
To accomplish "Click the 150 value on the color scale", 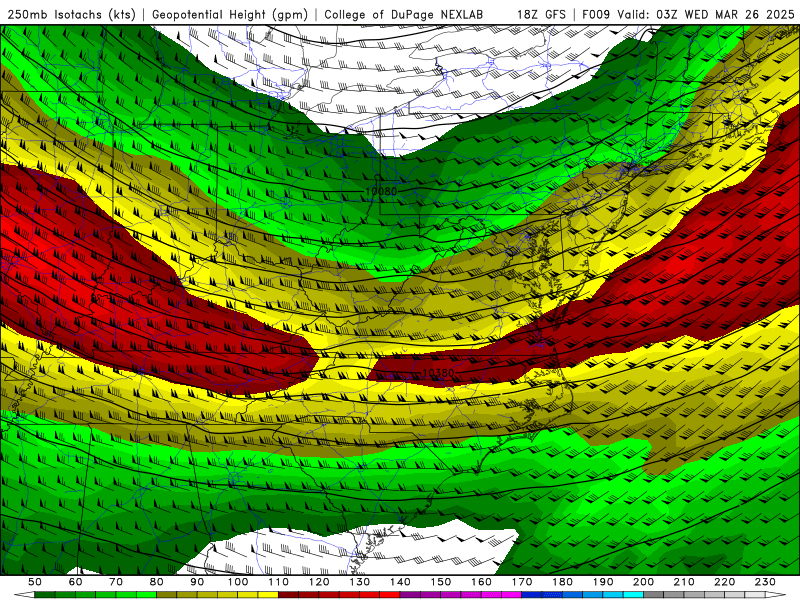I will click(441, 582).
